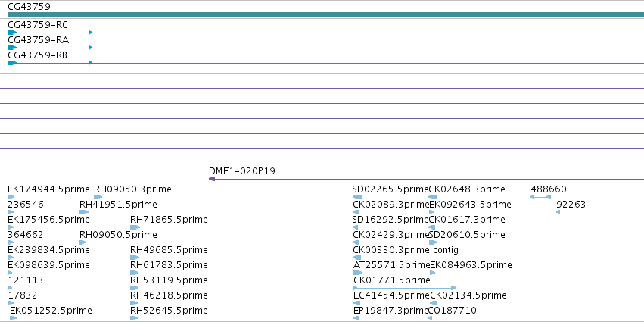644x322 pixels.
Task: Click the CK01771.5prime label
Action: [x=392, y=280]
